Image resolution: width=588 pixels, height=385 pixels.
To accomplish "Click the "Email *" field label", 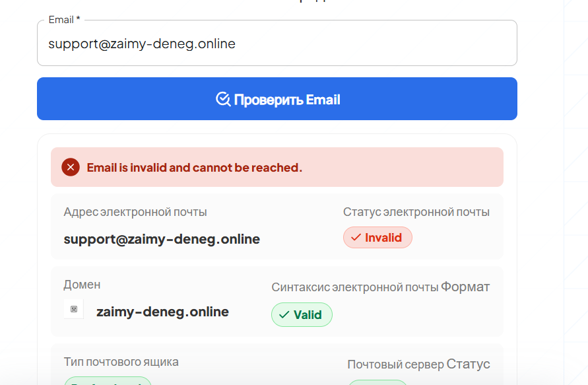I will pyautogui.click(x=65, y=20).
